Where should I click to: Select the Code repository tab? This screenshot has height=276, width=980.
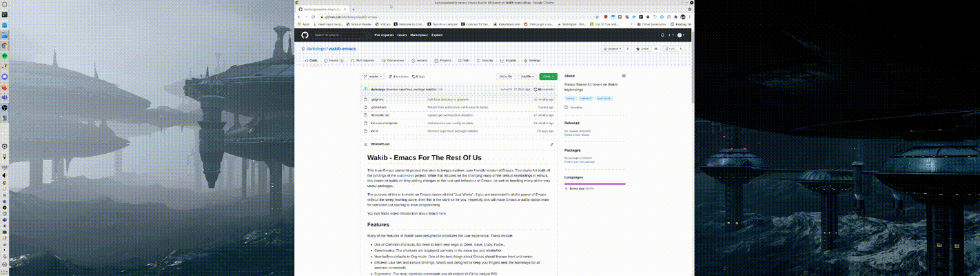coord(311,60)
